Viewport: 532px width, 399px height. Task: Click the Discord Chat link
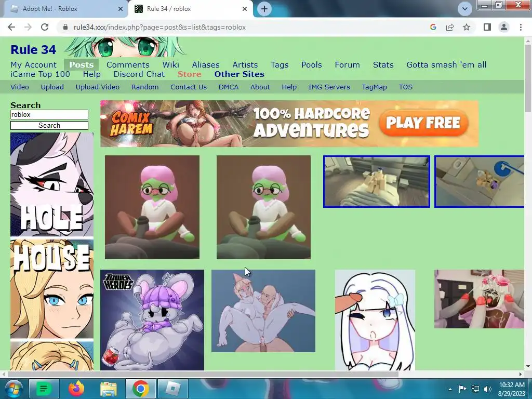(x=139, y=74)
